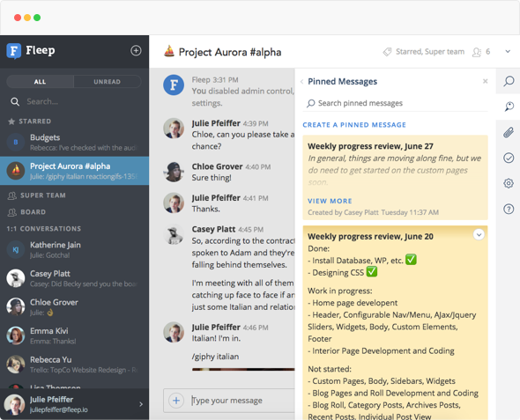Open Casey Platt conversation in sidebar

[74, 278]
